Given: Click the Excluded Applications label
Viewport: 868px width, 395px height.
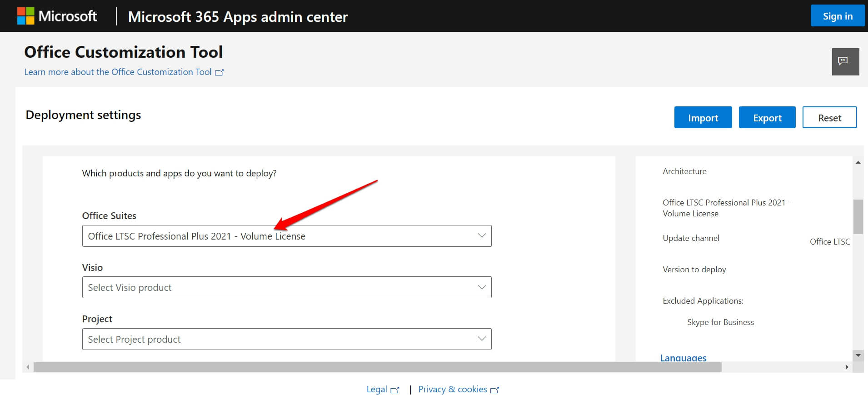Looking at the screenshot, I should 703,301.
